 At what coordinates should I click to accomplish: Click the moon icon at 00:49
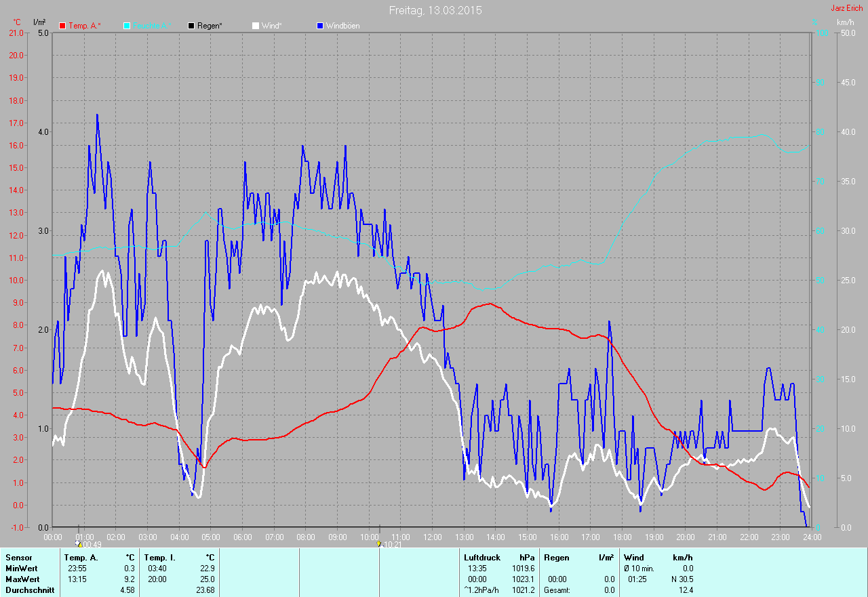pyautogui.click(x=79, y=543)
